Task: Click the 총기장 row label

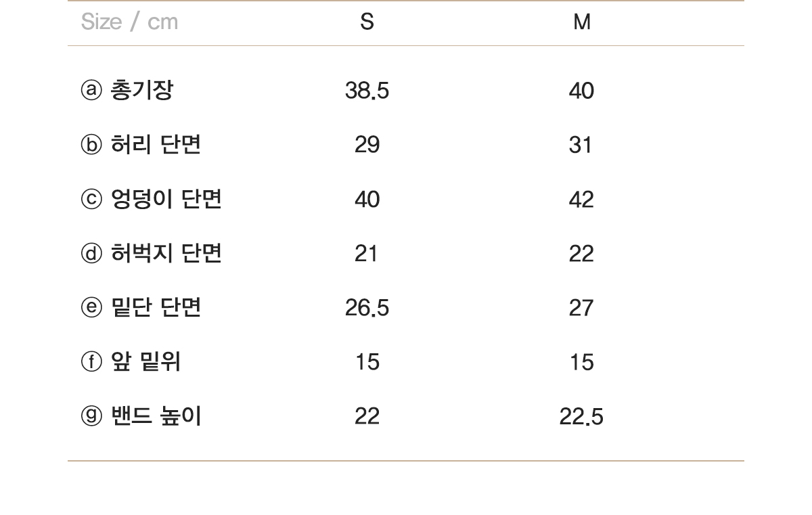Action: click(x=141, y=90)
